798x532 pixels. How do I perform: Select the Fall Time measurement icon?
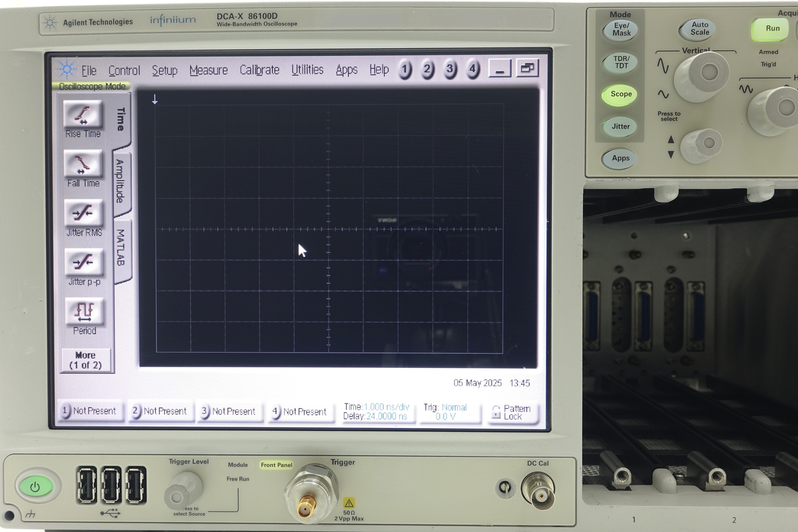click(83, 164)
